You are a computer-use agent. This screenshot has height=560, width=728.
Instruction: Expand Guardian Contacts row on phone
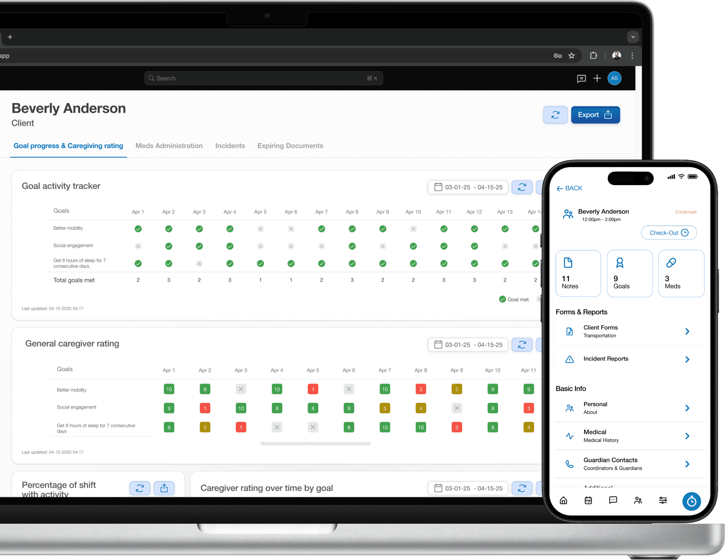coord(630,464)
